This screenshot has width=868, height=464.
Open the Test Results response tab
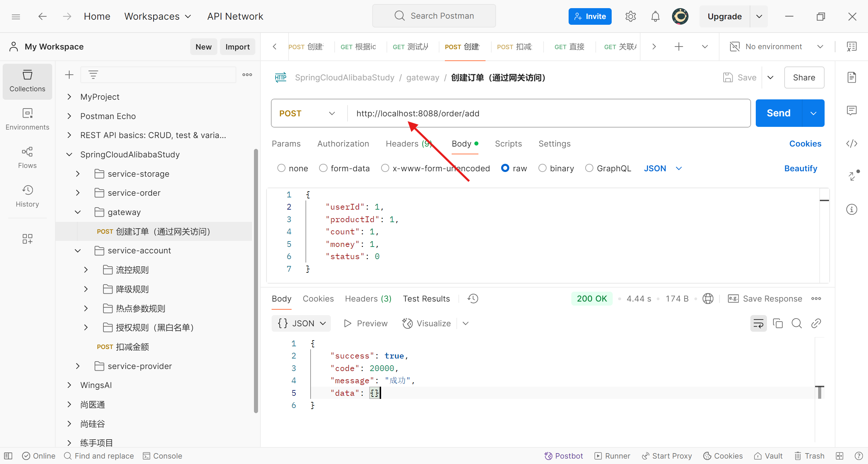click(426, 298)
